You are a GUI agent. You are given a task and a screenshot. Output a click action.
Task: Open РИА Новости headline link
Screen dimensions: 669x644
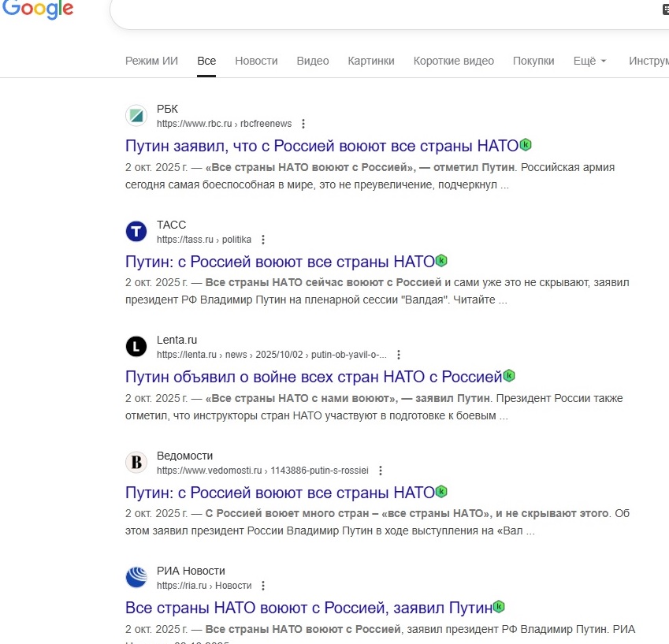click(x=309, y=608)
